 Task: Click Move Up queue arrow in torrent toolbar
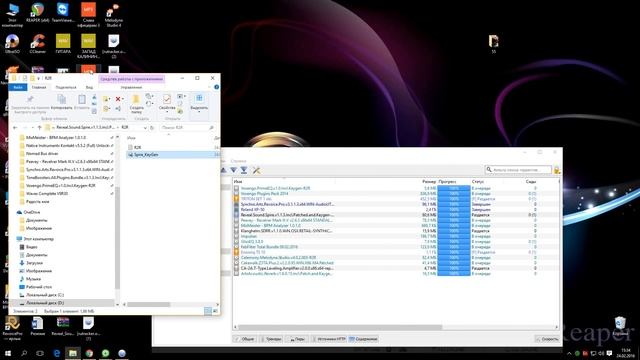(x=224, y=170)
